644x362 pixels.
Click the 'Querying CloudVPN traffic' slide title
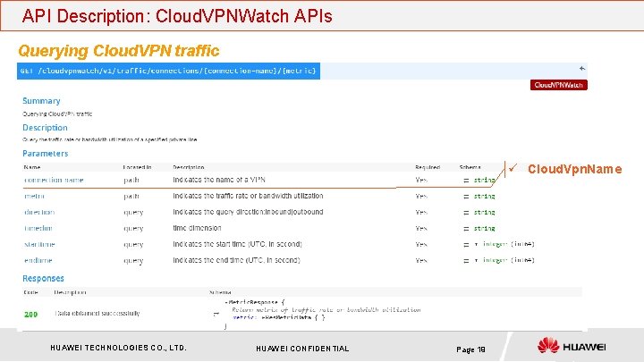[x=119, y=51]
